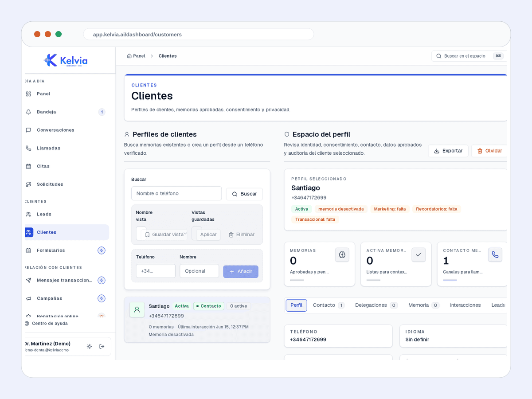Screen dimensions: 532x399
Task: Click the Aplicar button
Action: coord(208,235)
